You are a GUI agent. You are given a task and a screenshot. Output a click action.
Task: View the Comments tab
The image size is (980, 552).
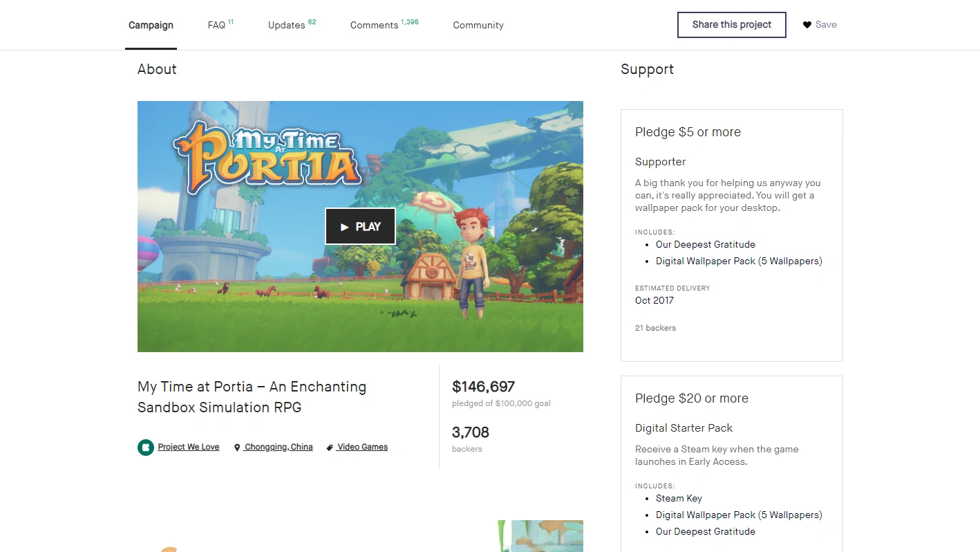coord(384,25)
